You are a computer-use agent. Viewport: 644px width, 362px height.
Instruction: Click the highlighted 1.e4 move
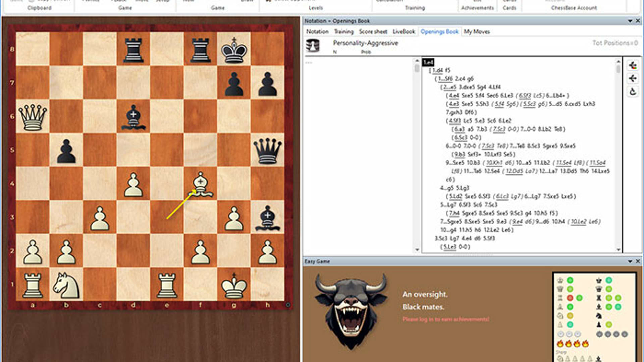[428, 62]
